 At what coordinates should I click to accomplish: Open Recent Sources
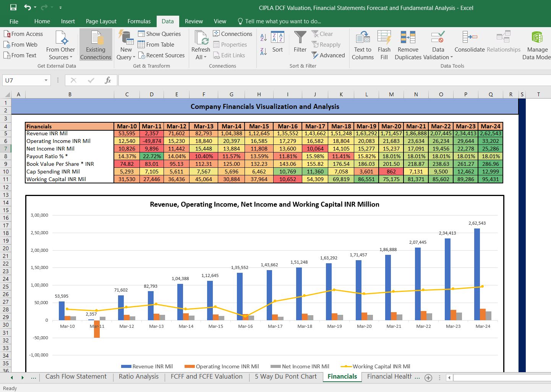click(161, 55)
